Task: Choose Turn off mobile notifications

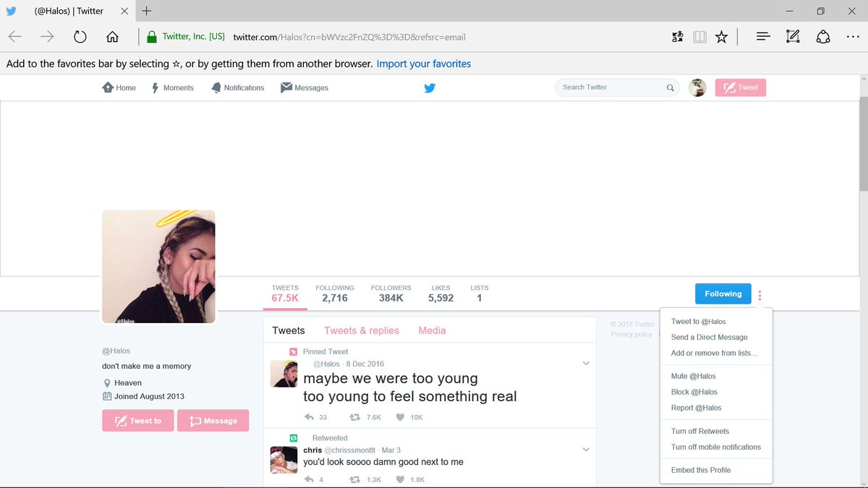Action: tap(716, 448)
